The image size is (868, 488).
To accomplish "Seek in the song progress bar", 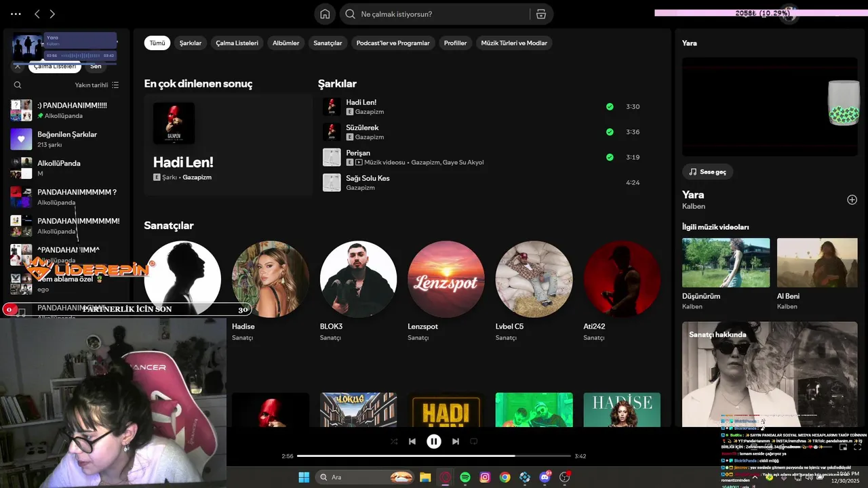I will point(434,456).
